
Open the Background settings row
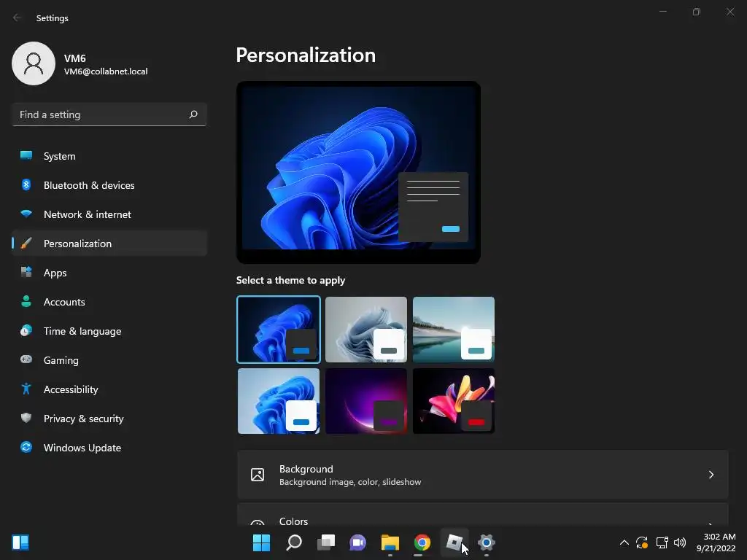[483, 475]
